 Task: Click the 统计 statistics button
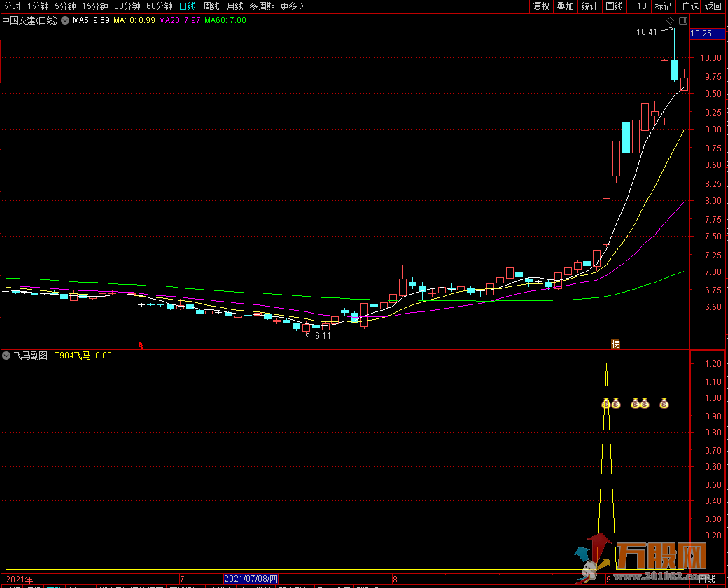(589, 6)
